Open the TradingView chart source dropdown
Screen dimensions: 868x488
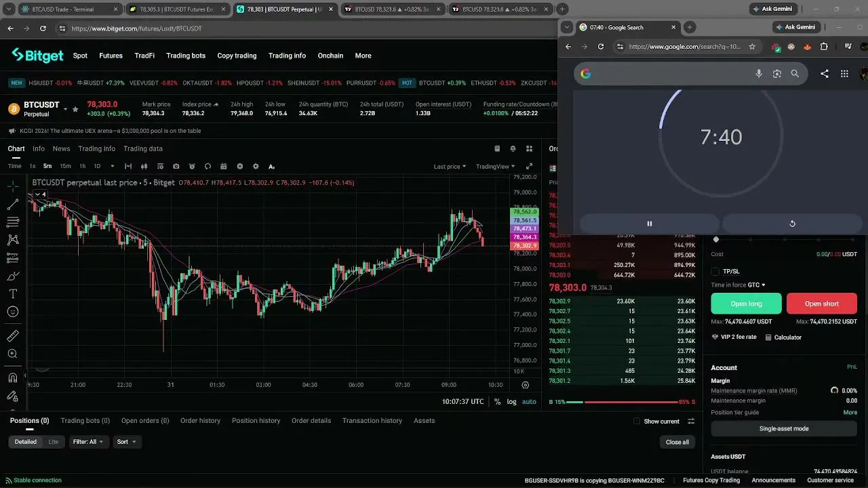[x=495, y=167]
